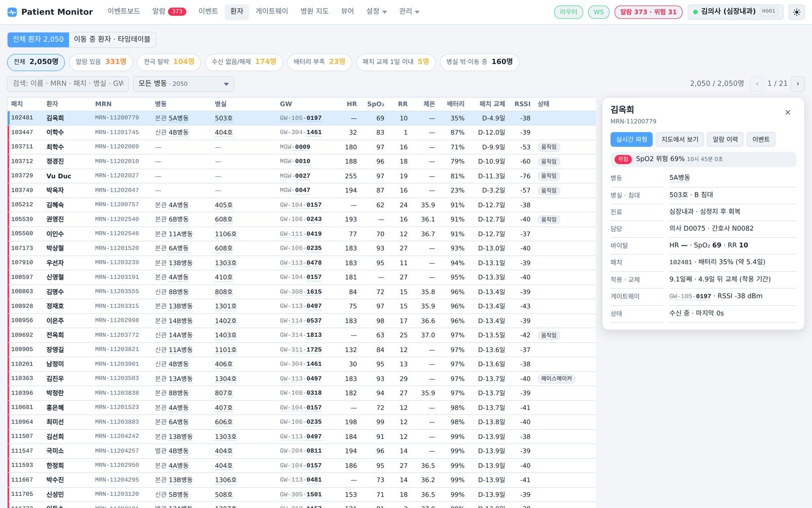Open the 이벤트보드 menu item

(124, 11)
